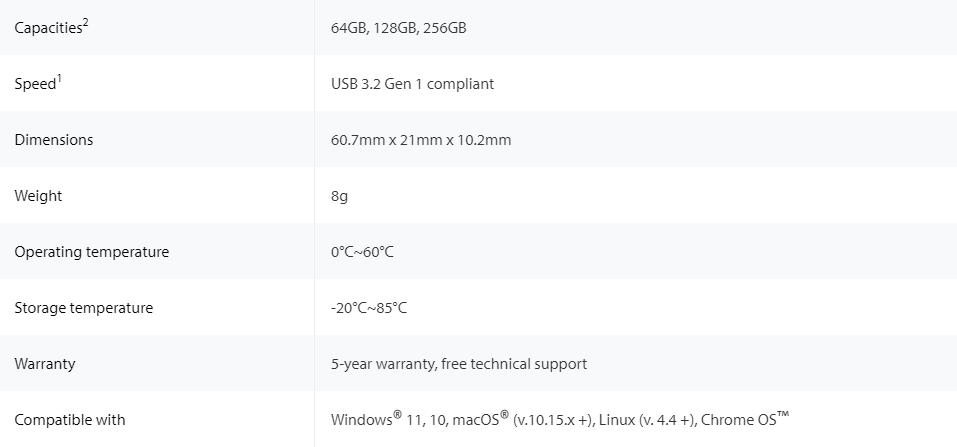Screen dimensions: 957x447
Task: Click the Linux (v. 4.4 +) text
Action: point(648,420)
